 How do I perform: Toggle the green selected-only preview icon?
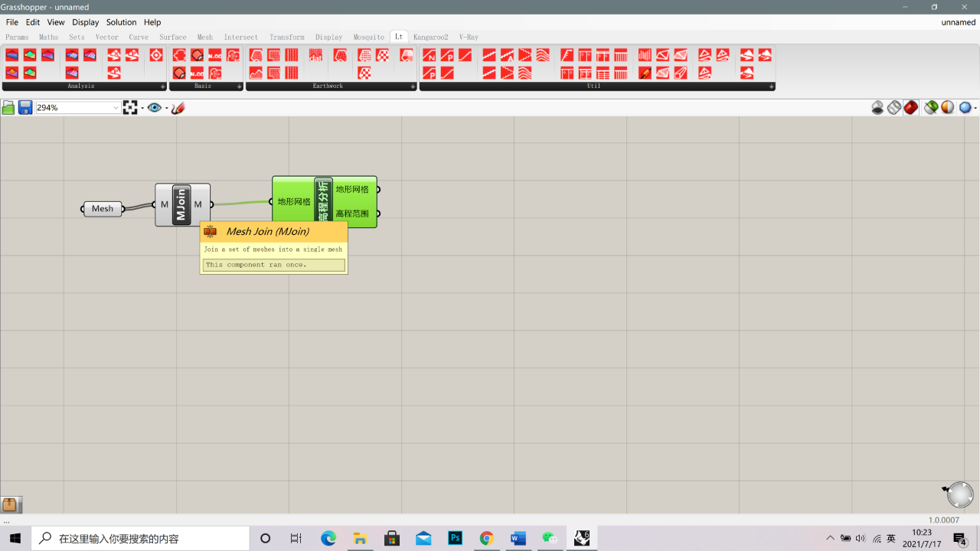click(931, 108)
